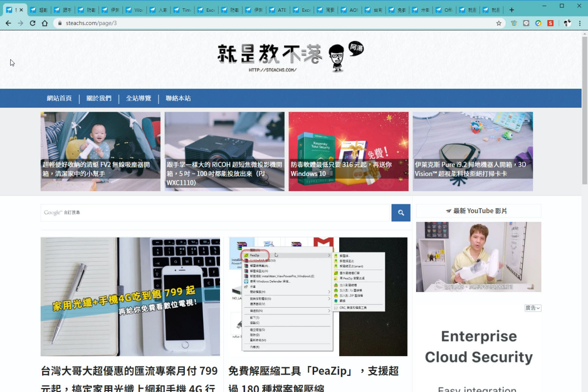Open the browser profile avatar menu
588x392 pixels.
coord(567,23)
